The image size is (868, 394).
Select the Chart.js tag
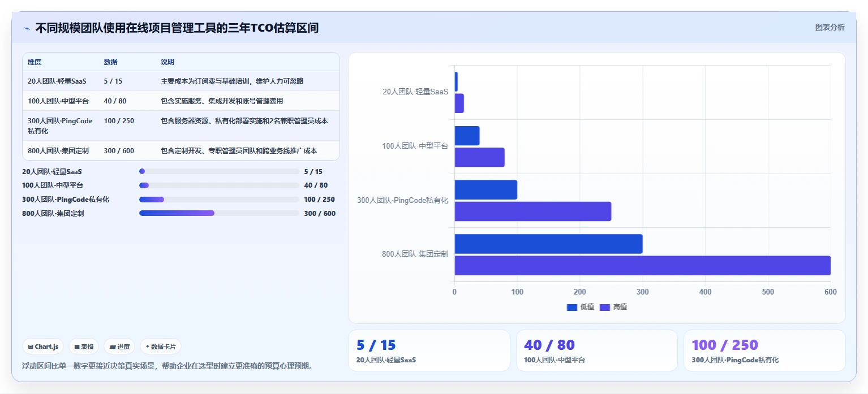tap(43, 347)
